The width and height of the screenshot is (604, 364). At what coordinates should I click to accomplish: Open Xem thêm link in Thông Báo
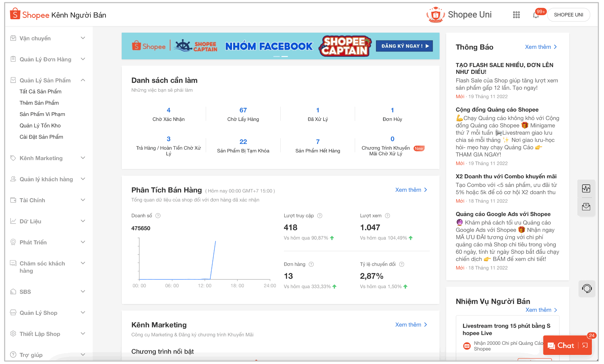pyautogui.click(x=541, y=47)
